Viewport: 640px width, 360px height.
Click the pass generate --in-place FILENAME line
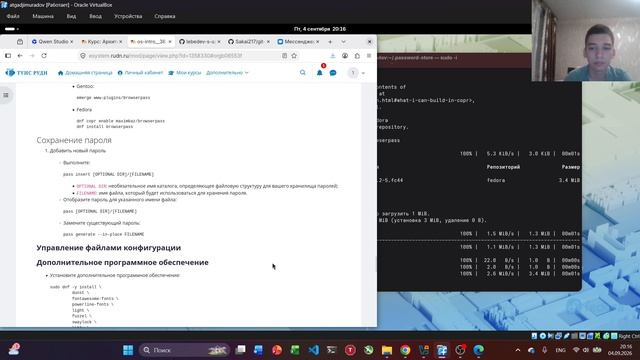click(104, 234)
